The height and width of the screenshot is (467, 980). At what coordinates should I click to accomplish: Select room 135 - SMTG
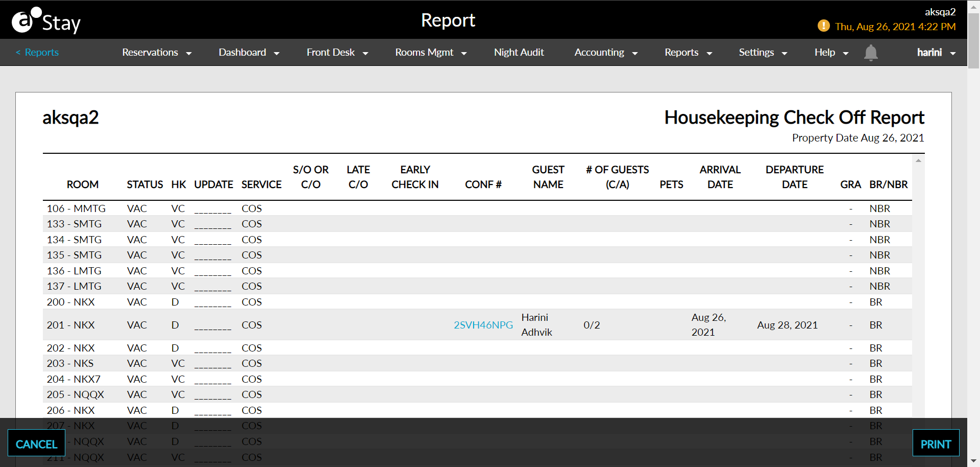(x=477, y=255)
